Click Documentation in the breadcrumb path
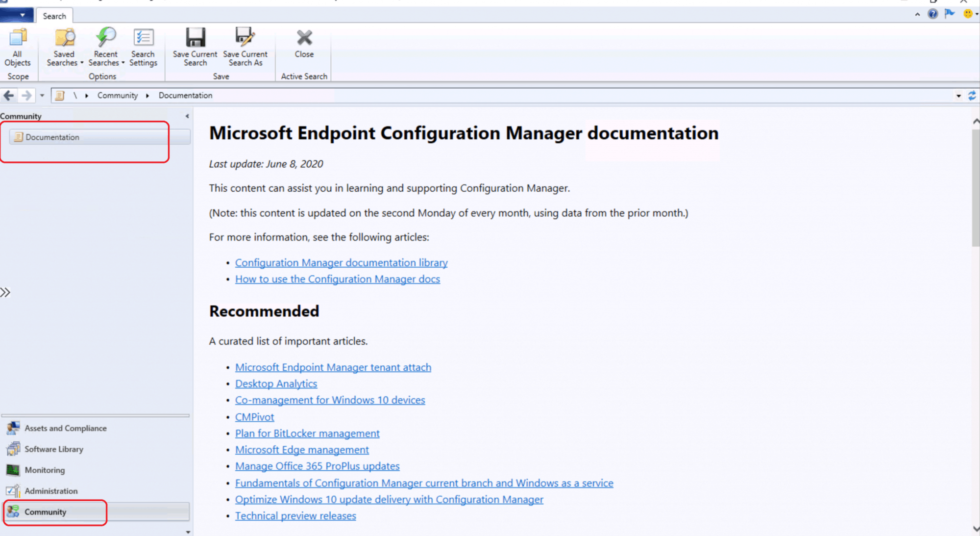980x536 pixels. 185,95
